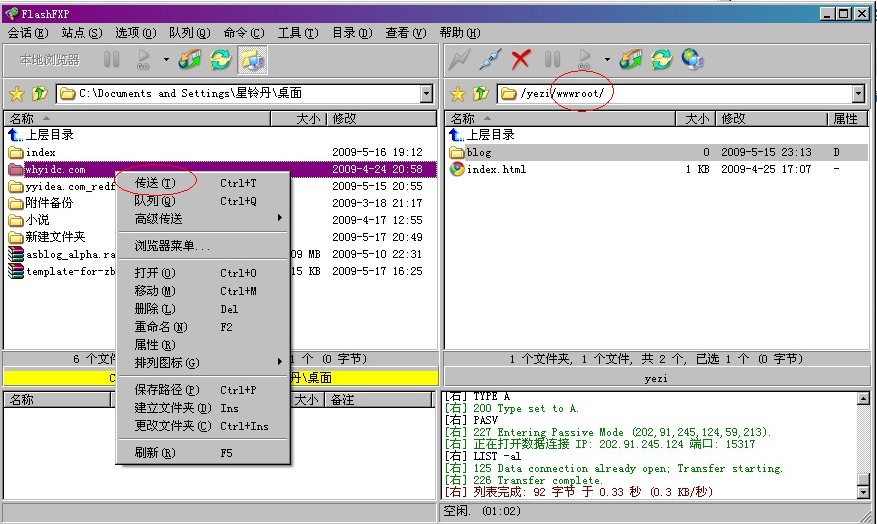Choose 传送(T) in the context menu
This screenshot has width=877, height=524.
[202, 183]
